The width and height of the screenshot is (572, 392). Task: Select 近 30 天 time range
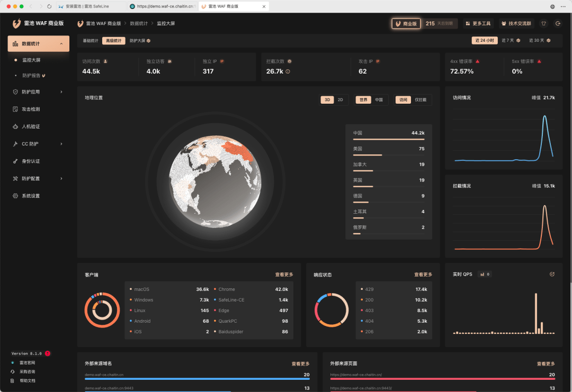tap(540, 40)
